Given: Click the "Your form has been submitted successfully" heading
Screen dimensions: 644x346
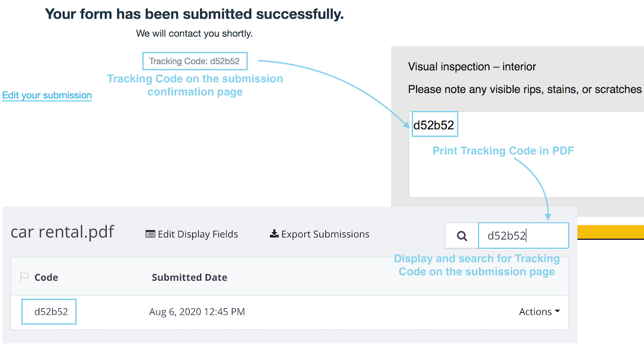Looking at the screenshot, I should click(194, 14).
